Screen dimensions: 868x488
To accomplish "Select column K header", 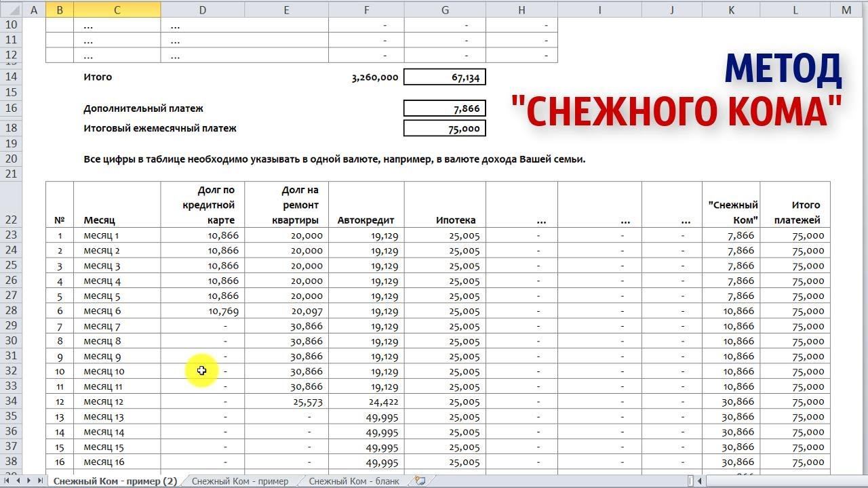I will pos(731,9).
